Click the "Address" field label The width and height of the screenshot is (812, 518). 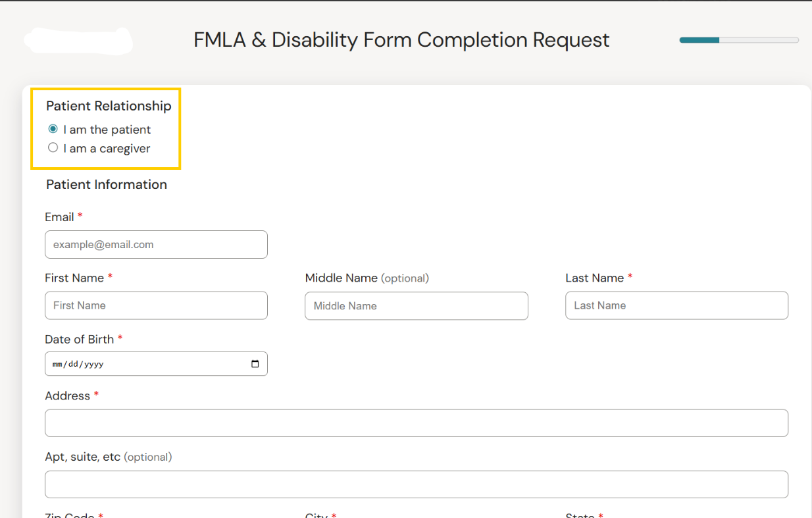[x=67, y=396]
